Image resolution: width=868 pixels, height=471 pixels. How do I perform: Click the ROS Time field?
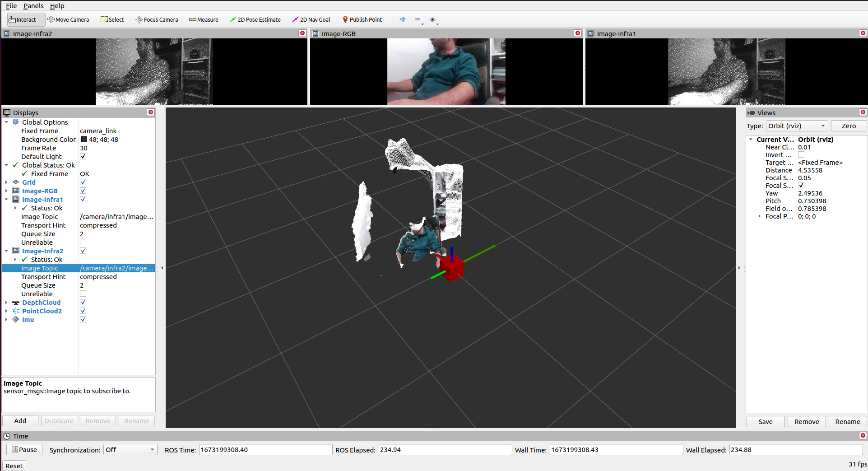265,450
